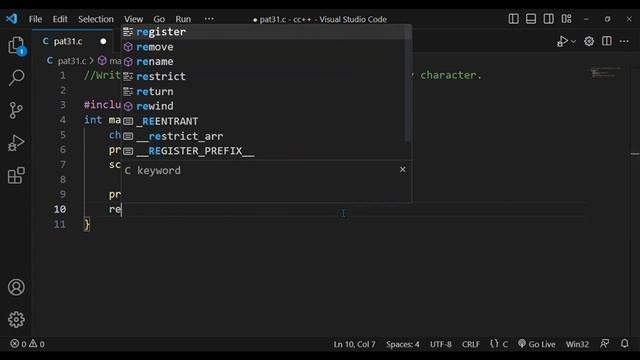Toggle Primary Side Bar layout button
The height and width of the screenshot is (360, 640).
(513, 19)
